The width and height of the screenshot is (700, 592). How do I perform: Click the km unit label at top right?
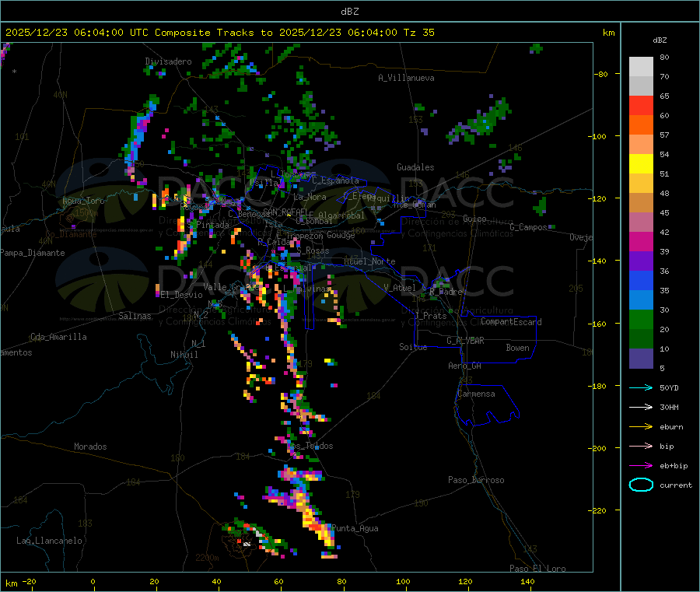pos(608,33)
